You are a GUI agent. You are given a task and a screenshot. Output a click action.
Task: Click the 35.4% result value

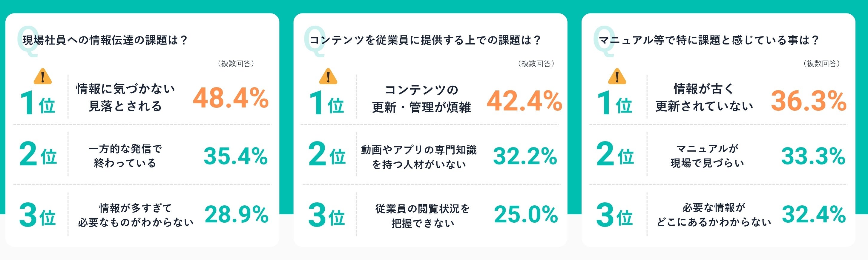pyautogui.click(x=236, y=156)
